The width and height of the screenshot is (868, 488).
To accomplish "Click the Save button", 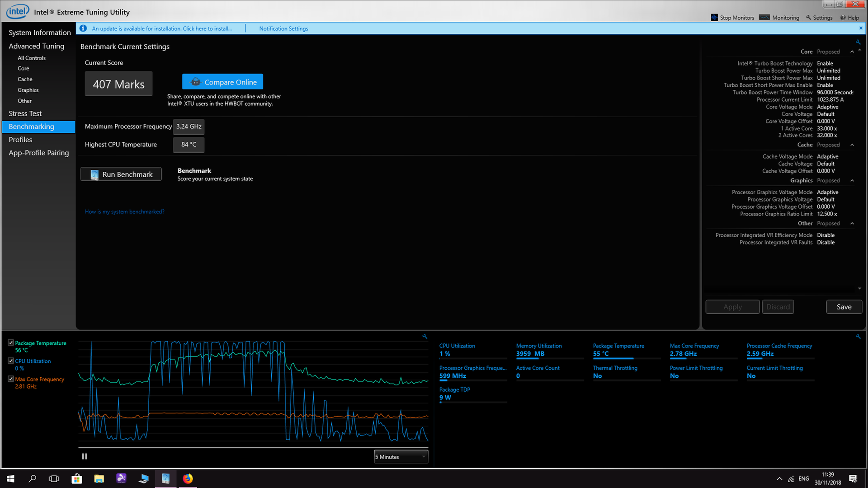I will pyautogui.click(x=844, y=307).
